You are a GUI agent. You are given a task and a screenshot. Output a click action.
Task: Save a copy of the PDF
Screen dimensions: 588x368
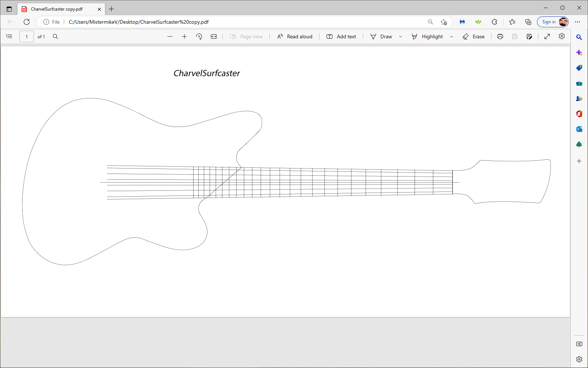click(x=529, y=36)
